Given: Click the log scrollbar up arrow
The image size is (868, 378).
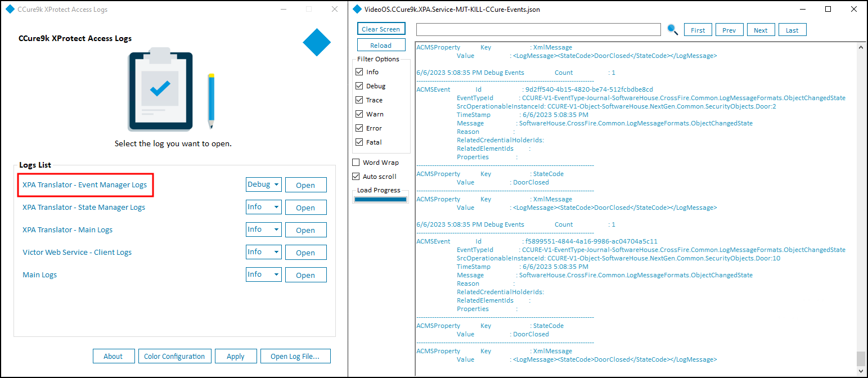Looking at the screenshot, I should pos(861,47).
